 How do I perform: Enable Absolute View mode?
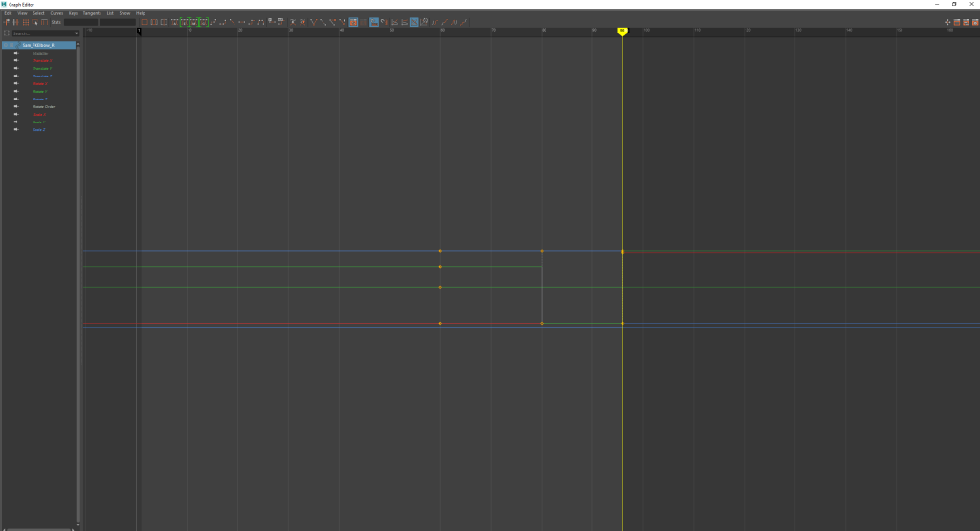[x=394, y=22]
